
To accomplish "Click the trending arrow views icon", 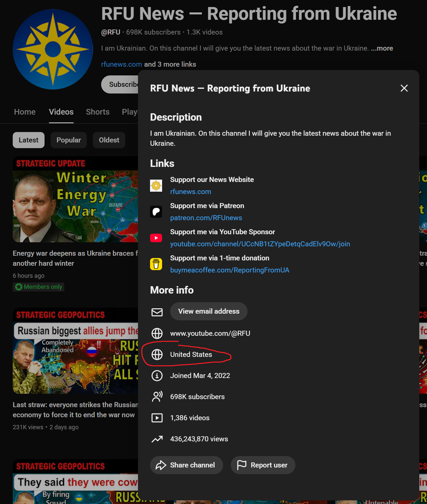I will pos(157,439).
